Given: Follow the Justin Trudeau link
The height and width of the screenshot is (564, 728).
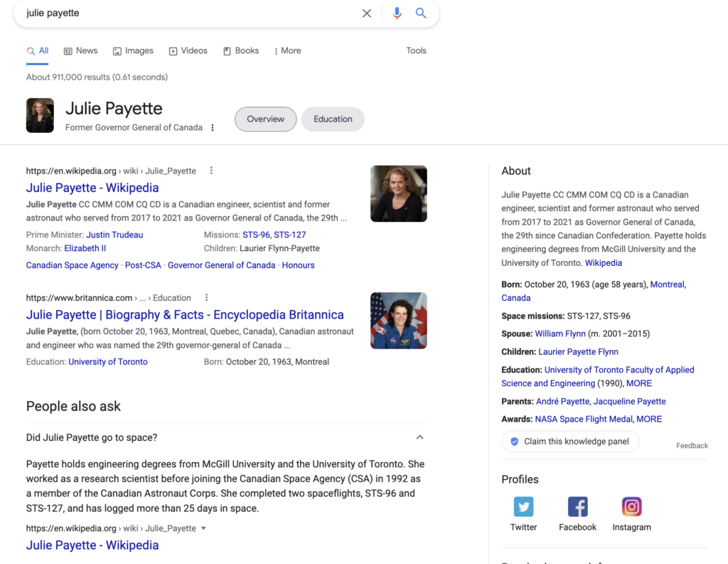Looking at the screenshot, I should point(114,235).
